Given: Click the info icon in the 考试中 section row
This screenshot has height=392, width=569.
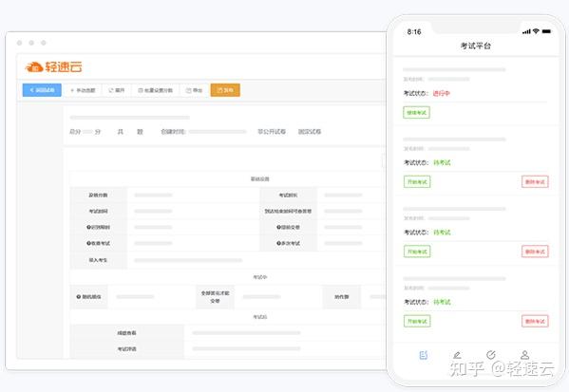Looking at the screenshot, I should coord(79,297).
